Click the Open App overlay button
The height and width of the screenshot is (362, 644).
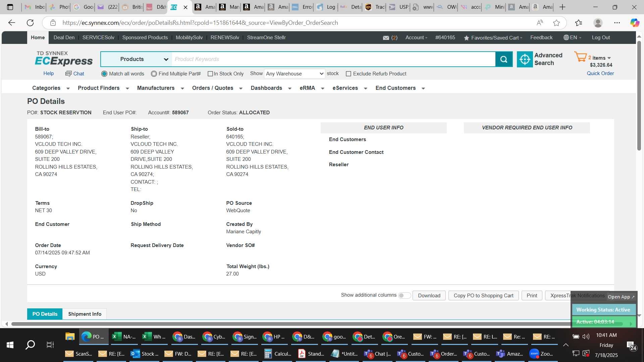[x=621, y=297]
